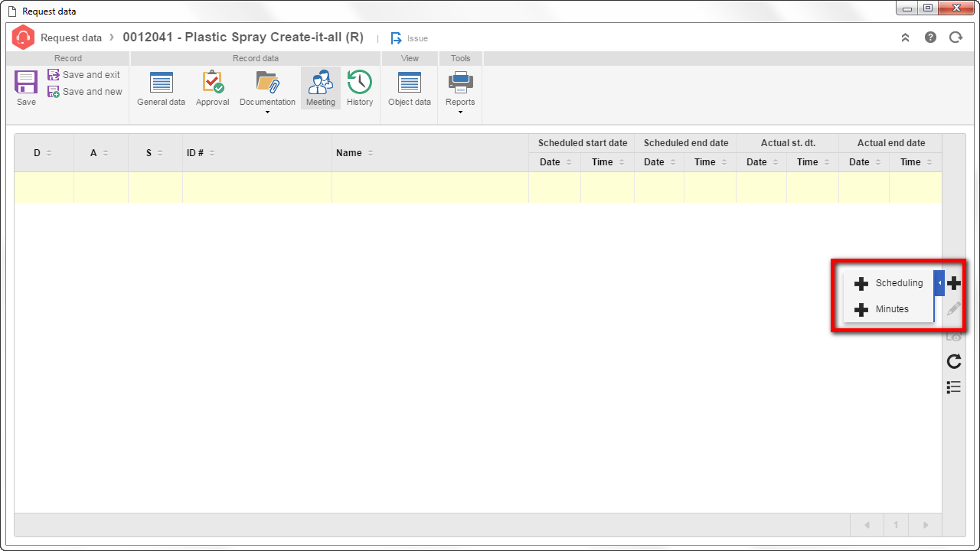
Task: View the record History
Action: [360, 88]
